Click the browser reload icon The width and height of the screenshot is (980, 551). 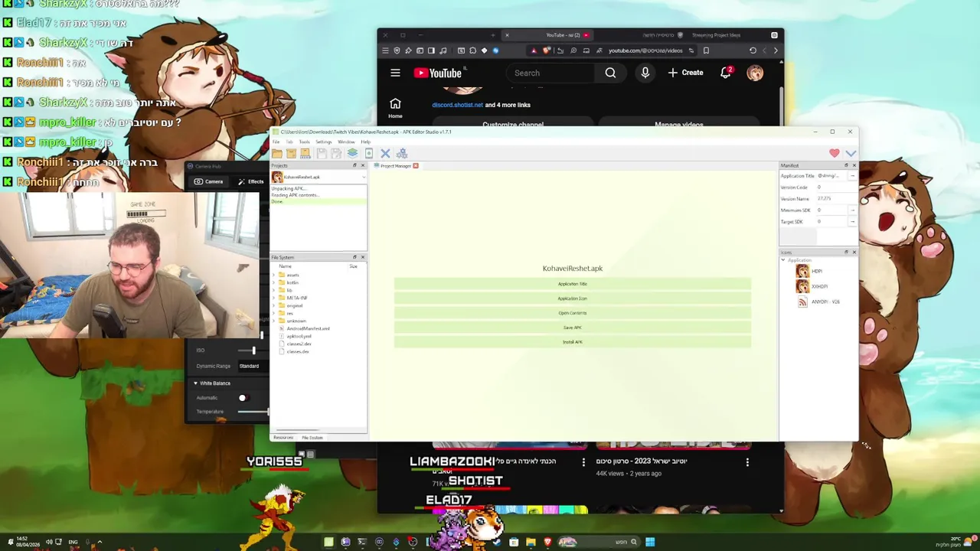click(753, 51)
